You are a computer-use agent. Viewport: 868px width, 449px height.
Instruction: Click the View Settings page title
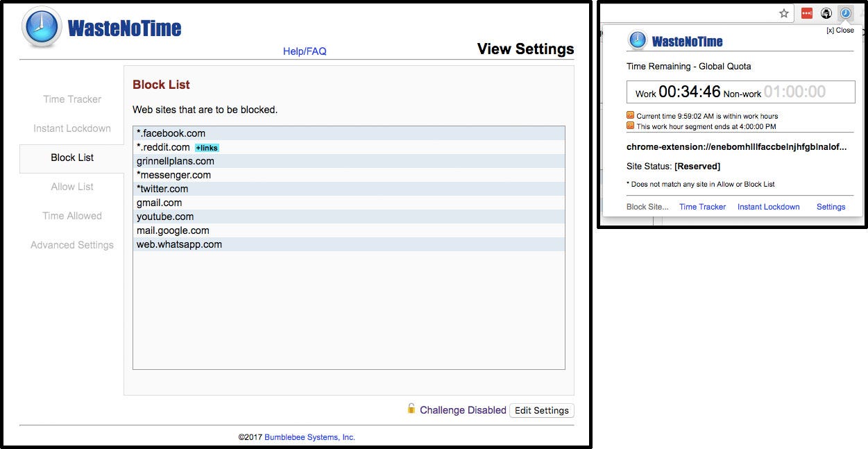[525, 49]
